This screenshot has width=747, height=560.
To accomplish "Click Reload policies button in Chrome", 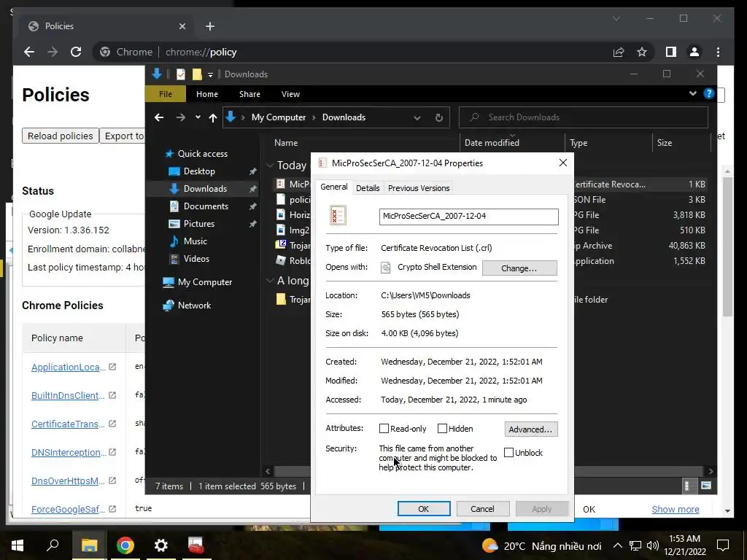I will pyautogui.click(x=60, y=136).
